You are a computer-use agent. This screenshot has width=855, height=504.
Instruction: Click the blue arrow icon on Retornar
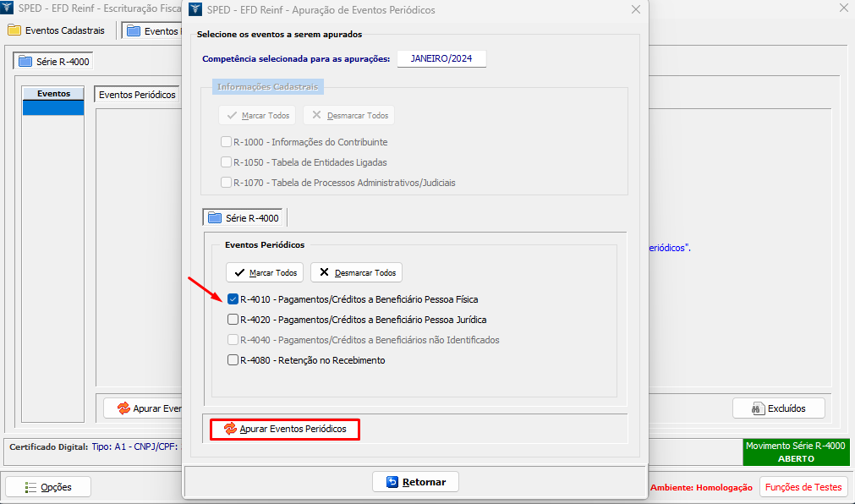coord(392,482)
